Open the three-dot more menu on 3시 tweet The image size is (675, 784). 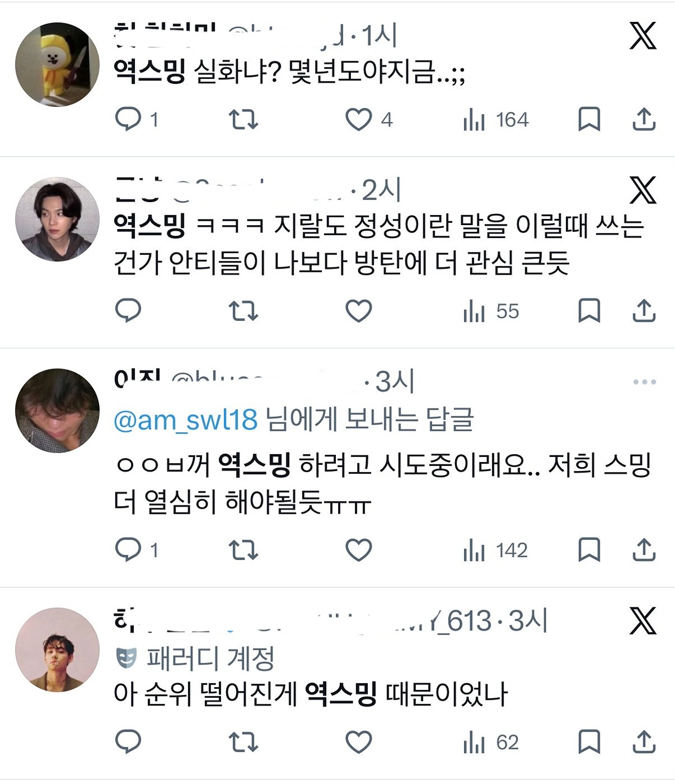tap(644, 382)
